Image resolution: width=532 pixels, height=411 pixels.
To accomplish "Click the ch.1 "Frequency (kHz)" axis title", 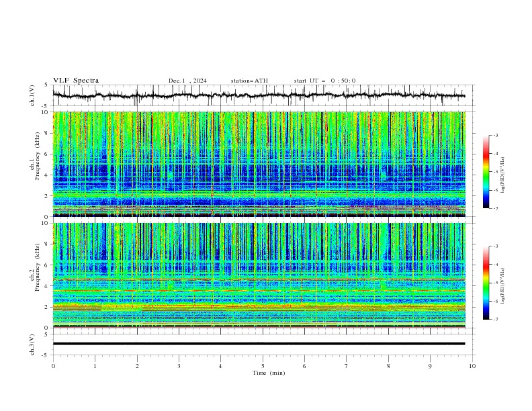I will tap(38, 154).
